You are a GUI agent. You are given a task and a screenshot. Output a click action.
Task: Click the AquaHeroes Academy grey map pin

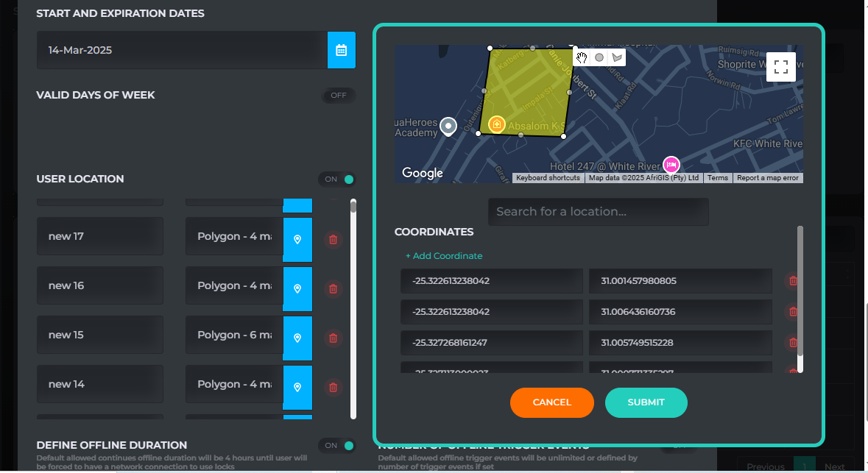tap(448, 127)
